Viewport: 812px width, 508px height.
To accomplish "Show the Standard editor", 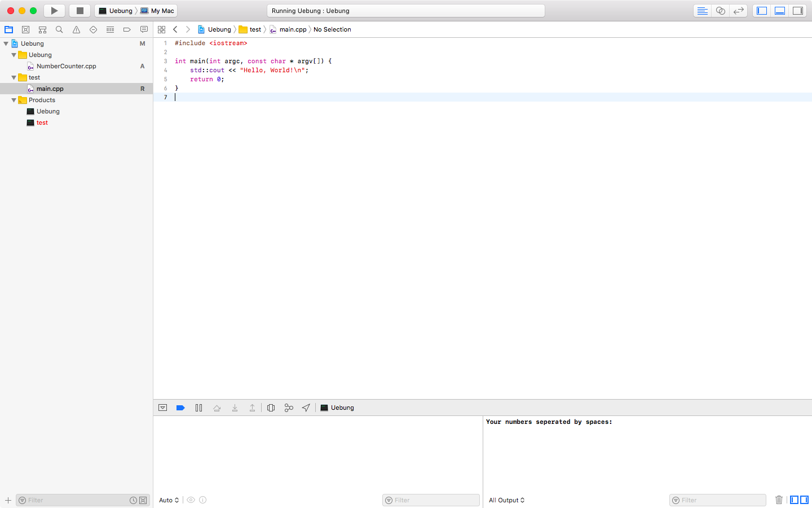I will tap(702, 11).
